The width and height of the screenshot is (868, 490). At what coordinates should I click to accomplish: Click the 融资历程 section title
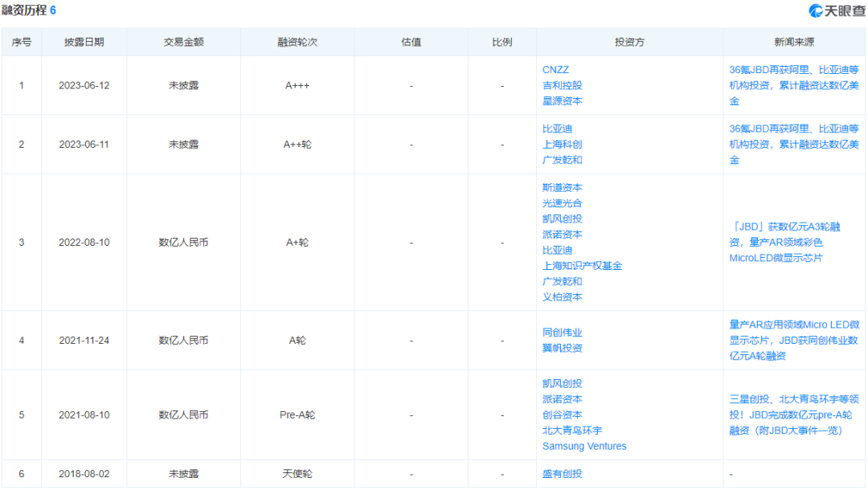point(24,10)
